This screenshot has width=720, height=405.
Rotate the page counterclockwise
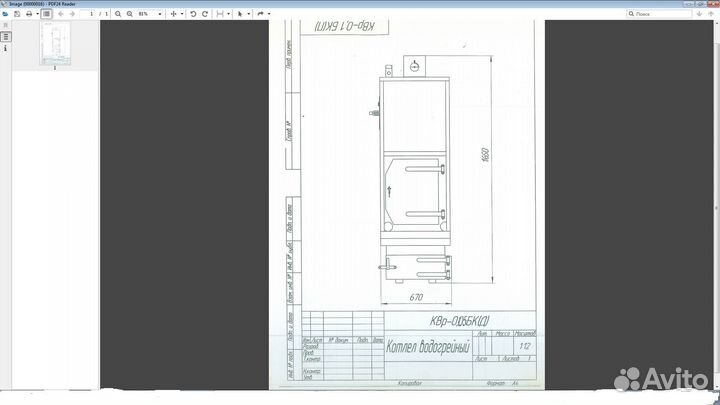(x=193, y=14)
